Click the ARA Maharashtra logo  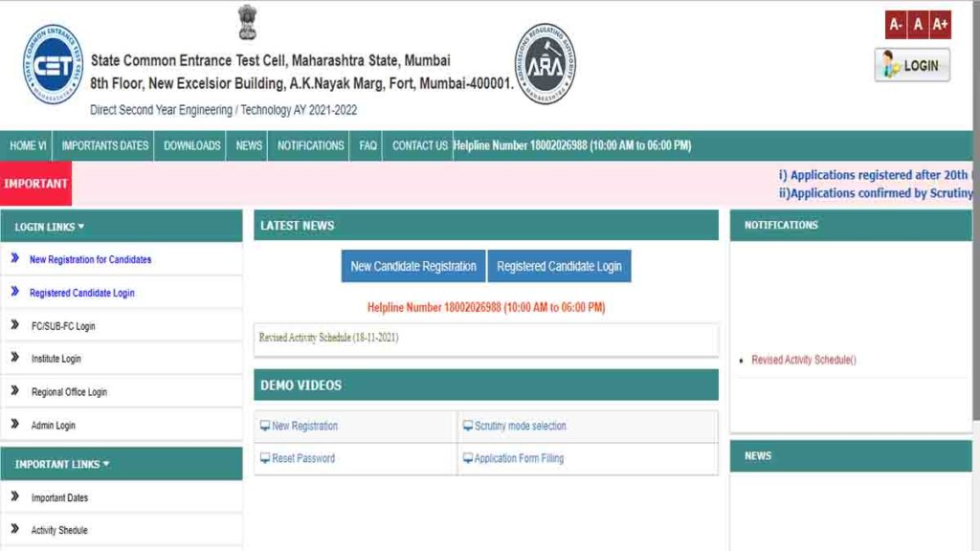click(x=546, y=65)
